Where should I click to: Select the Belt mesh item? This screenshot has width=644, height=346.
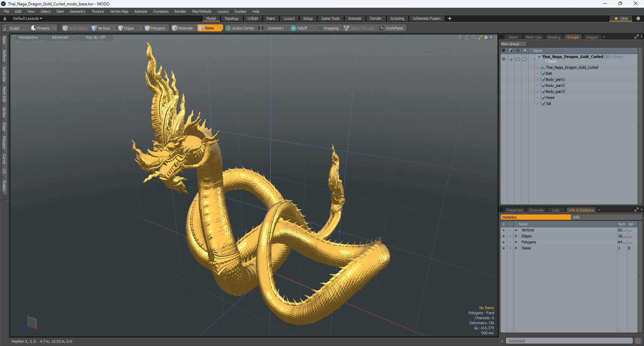(x=549, y=73)
